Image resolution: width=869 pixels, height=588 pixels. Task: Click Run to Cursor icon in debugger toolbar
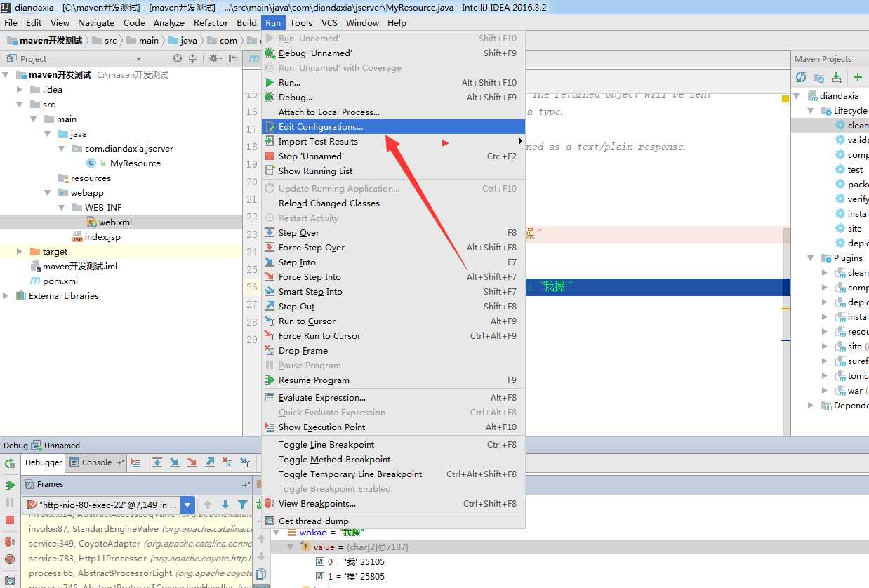245,463
